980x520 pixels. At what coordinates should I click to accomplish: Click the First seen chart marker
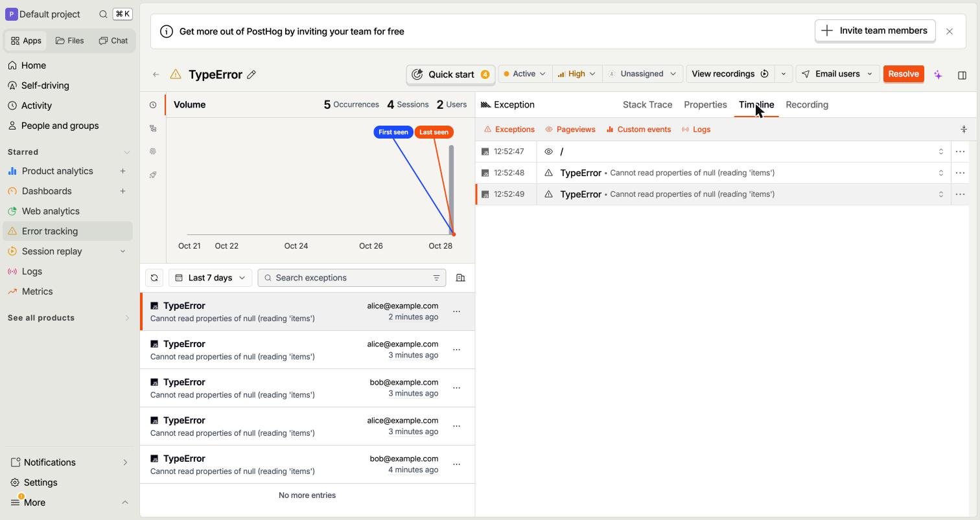(x=393, y=132)
